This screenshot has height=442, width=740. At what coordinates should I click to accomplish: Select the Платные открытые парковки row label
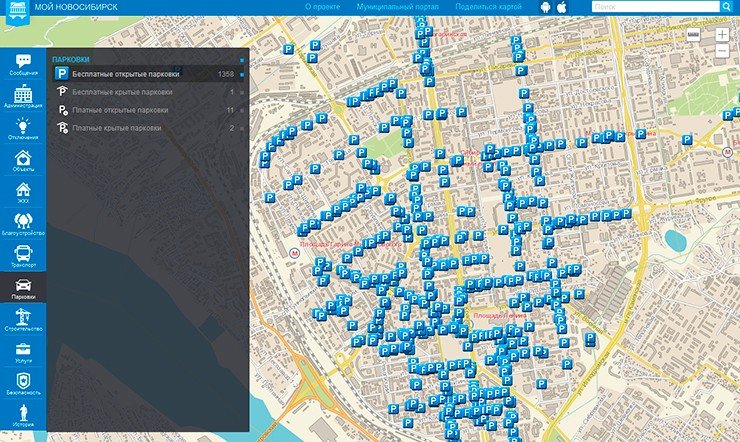(120, 110)
